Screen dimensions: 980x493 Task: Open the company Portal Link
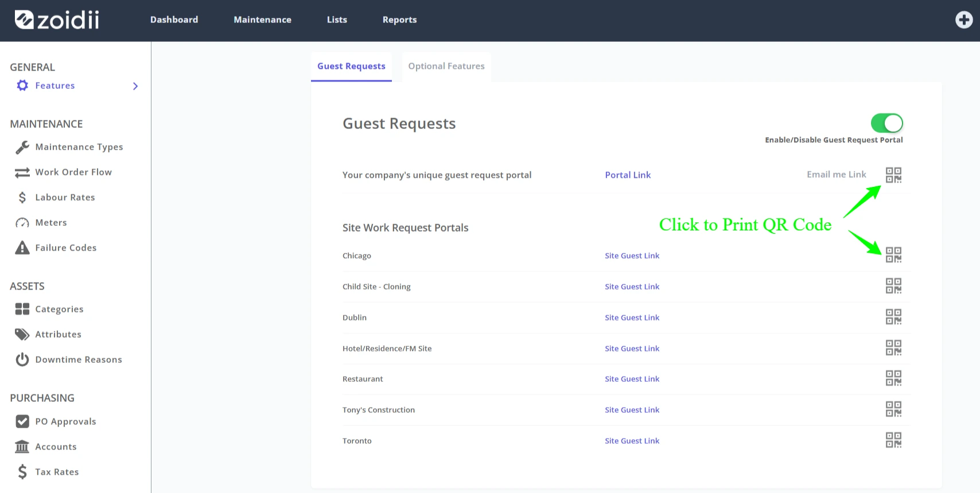[628, 175]
